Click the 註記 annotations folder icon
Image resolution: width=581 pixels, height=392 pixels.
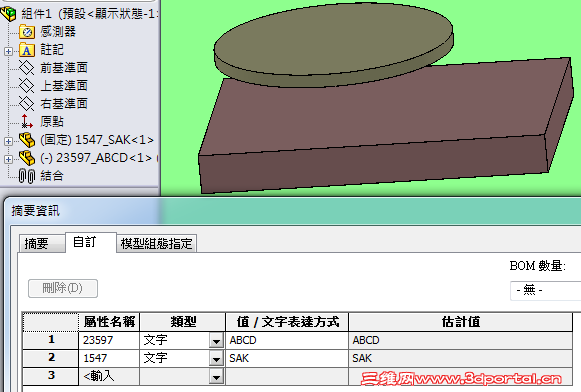pos(27,50)
